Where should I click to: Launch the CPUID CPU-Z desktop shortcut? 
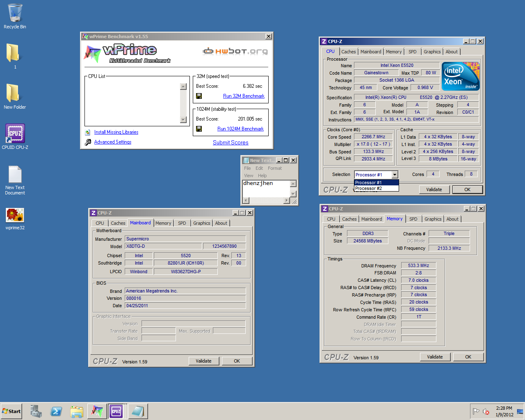pyautogui.click(x=15, y=136)
